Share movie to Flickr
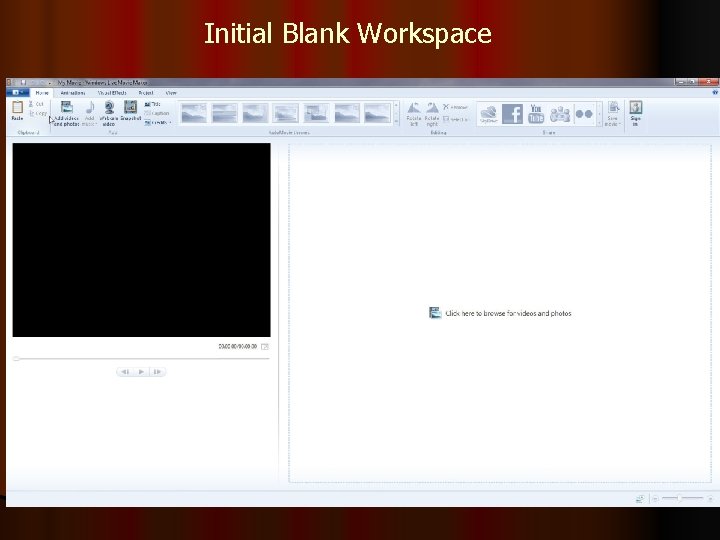 tap(584, 114)
